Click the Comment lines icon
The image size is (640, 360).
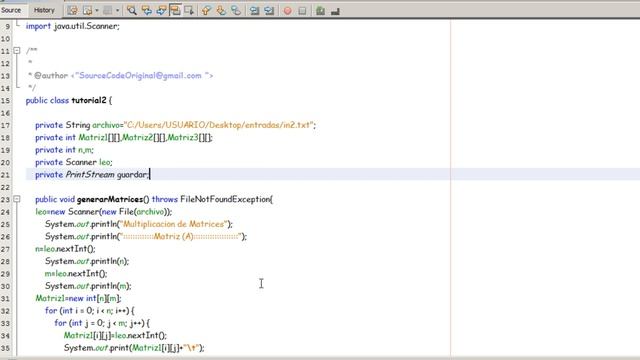click(320, 11)
